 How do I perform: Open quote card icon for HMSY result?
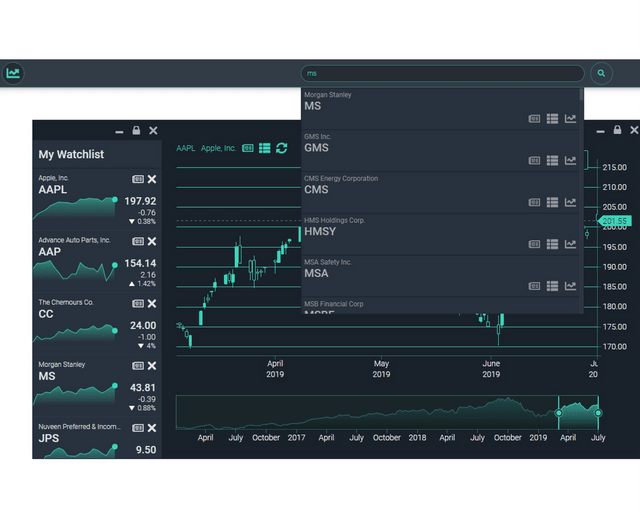pyautogui.click(x=534, y=244)
